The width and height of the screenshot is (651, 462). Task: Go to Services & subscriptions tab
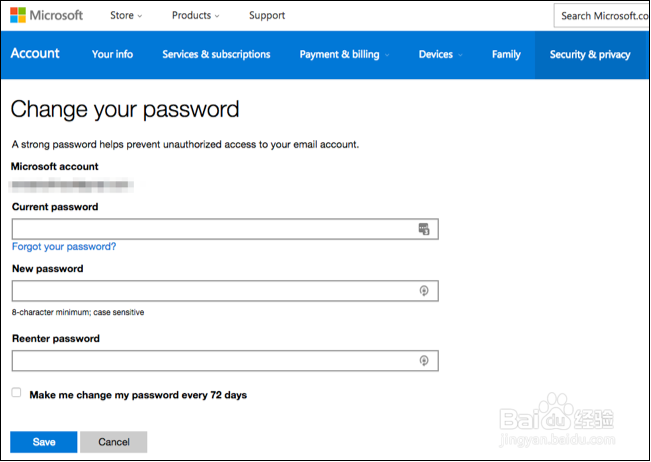pyautogui.click(x=216, y=54)
